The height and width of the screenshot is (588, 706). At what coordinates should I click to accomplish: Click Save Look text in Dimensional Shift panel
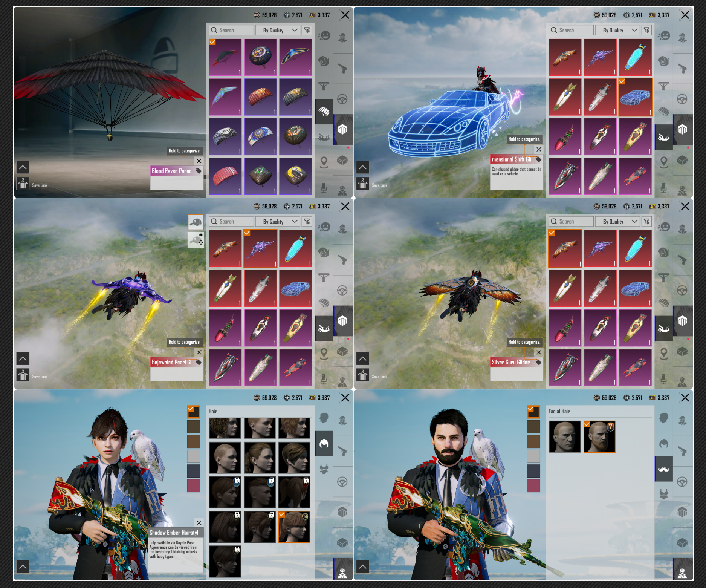point(380,185)
